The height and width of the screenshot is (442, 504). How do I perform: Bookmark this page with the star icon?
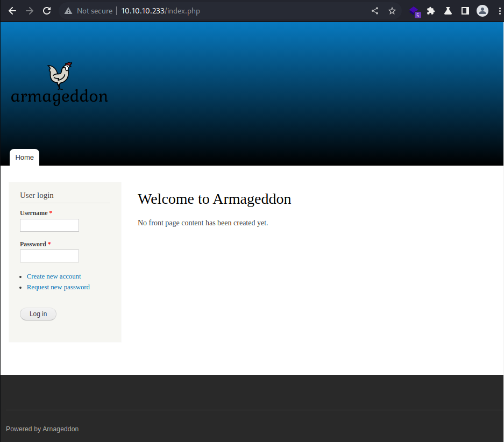click(392, 11)
